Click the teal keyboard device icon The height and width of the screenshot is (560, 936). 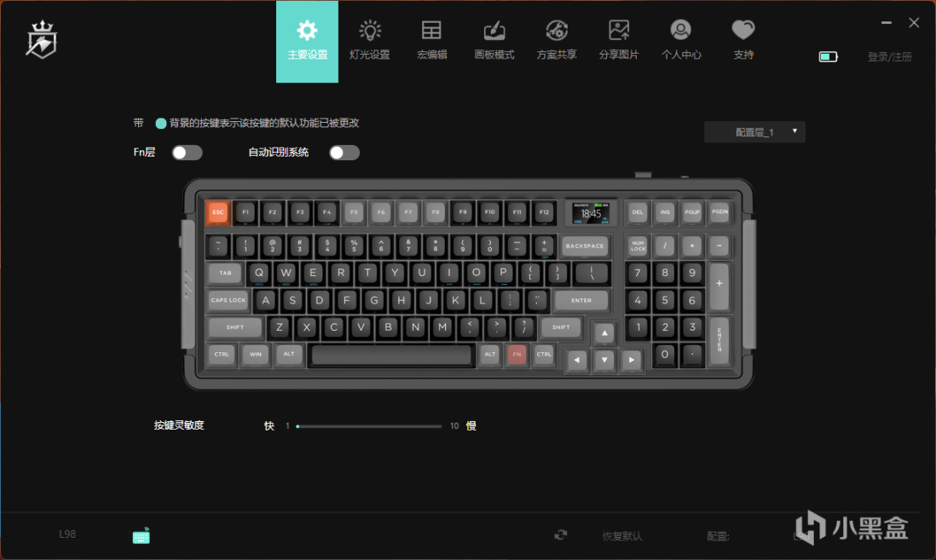(x=142, y=535)
